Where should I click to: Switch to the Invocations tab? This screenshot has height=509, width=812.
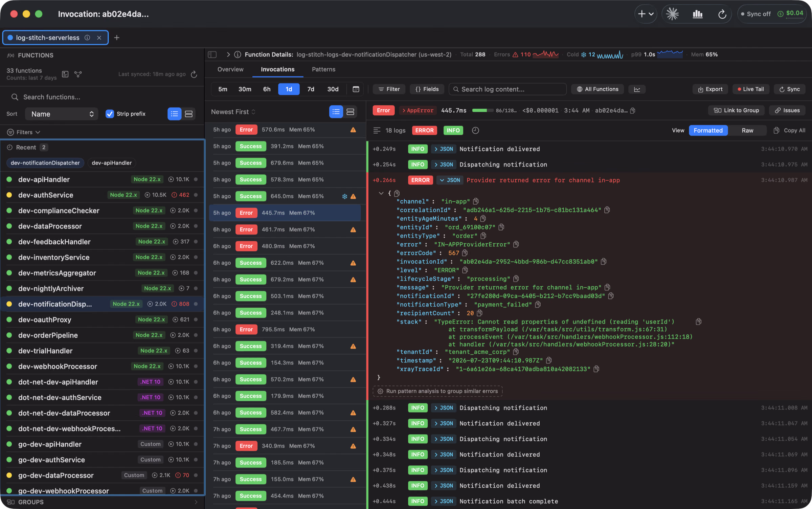tap(277, 69)
